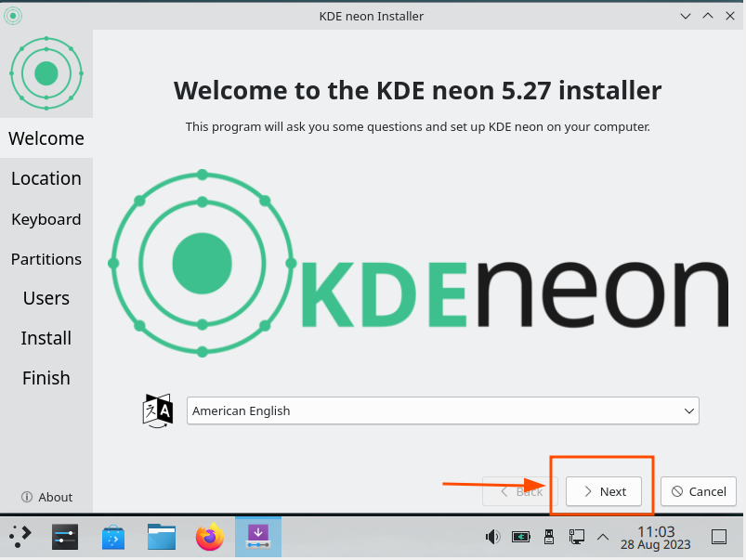Launch Firefox from the taskbar

[210, 537]
